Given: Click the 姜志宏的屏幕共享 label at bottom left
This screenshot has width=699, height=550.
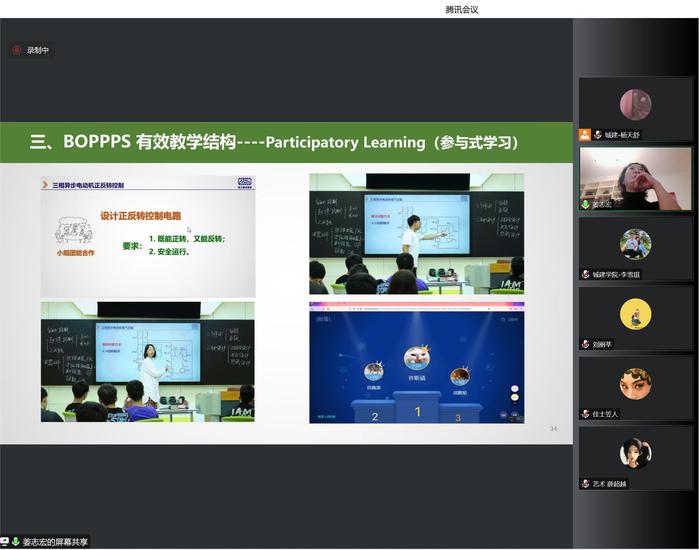Looking at the screenshot, I should tap(56, 542).
